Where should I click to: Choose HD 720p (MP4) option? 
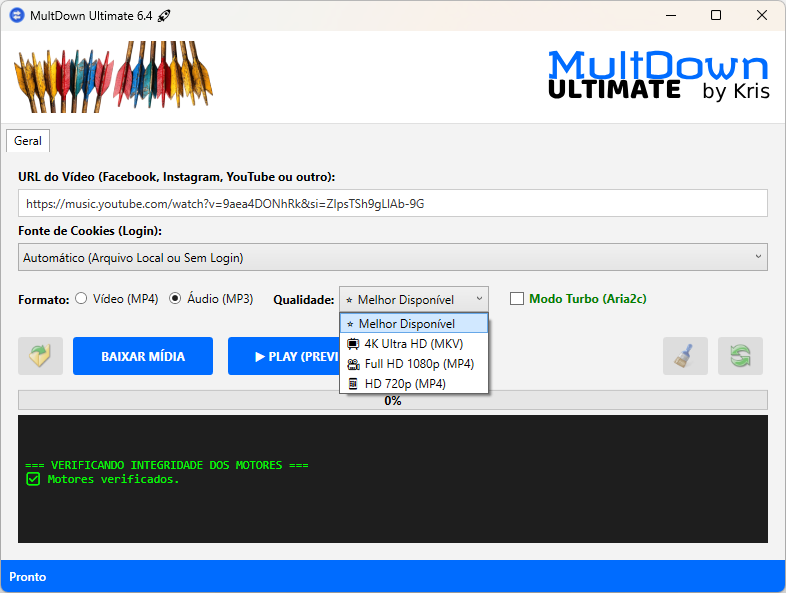coord(414,383)
